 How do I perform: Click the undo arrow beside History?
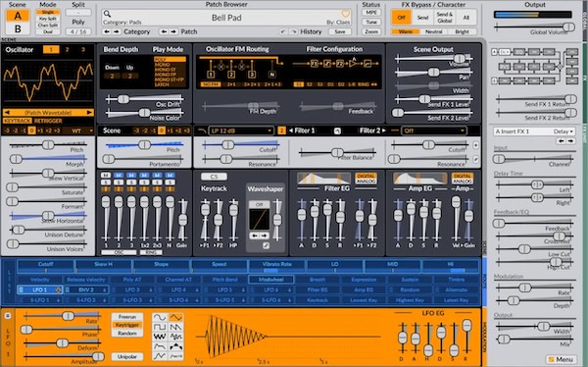coord(283,32)
